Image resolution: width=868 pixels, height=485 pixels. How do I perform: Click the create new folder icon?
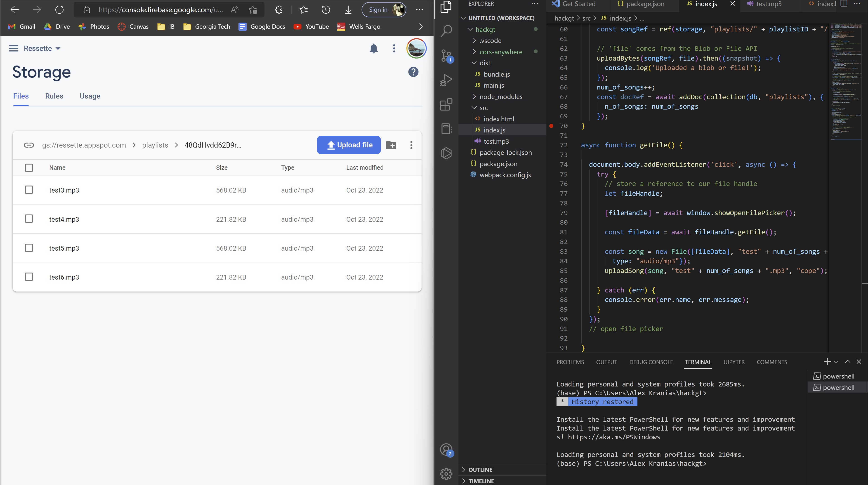tap(391, 145)
